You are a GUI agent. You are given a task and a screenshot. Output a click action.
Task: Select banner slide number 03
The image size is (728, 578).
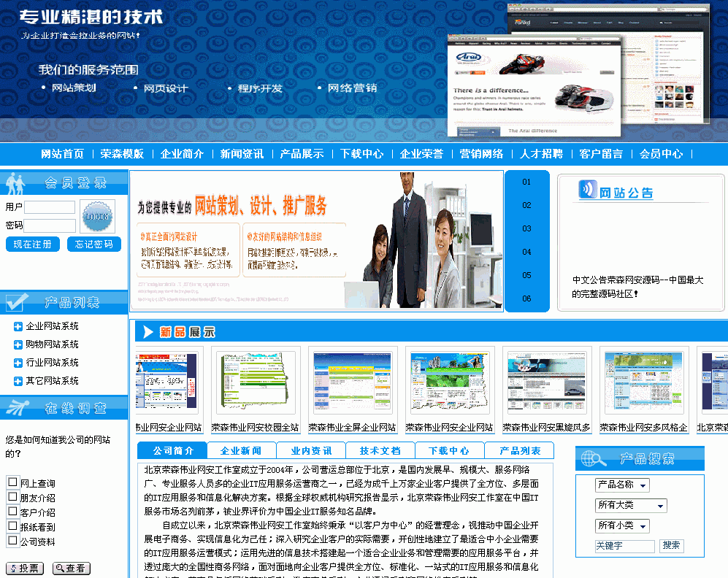tap(526, 228)
